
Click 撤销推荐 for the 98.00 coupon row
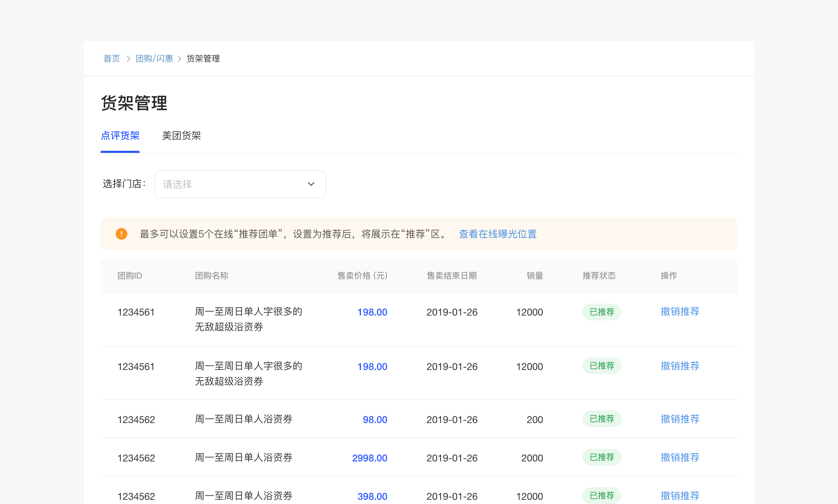(x=680, y=419)
